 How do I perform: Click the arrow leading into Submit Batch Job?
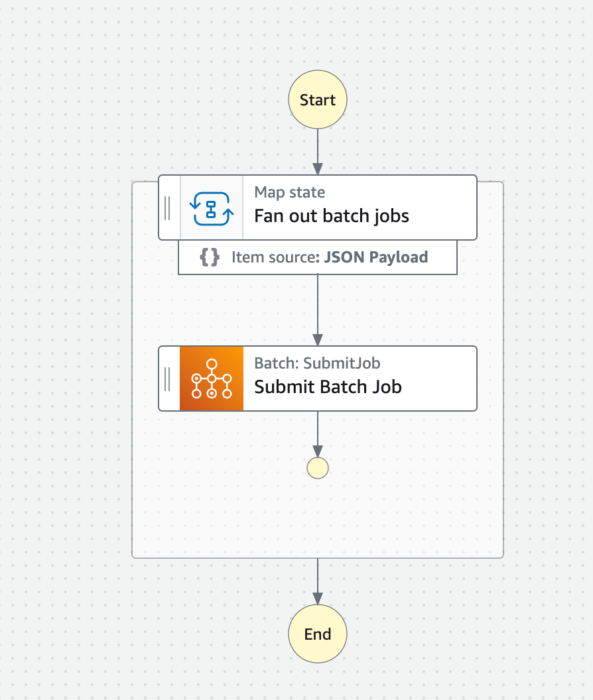tap(318, 312)
